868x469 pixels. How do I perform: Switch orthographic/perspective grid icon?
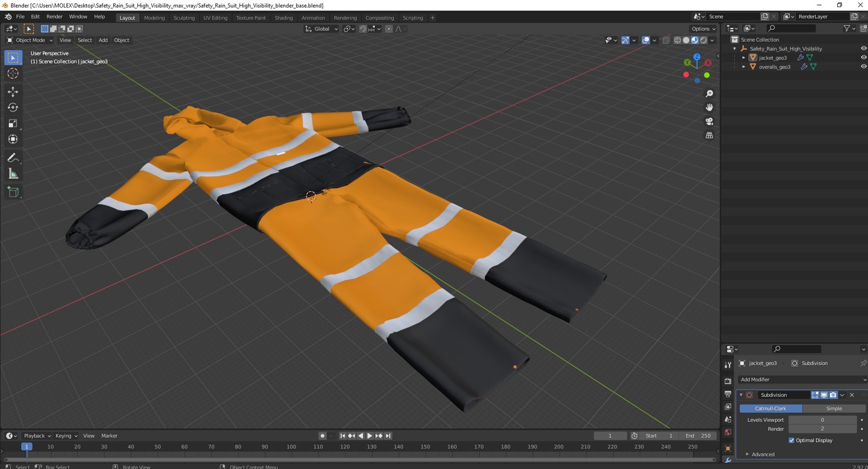[709, 136]
